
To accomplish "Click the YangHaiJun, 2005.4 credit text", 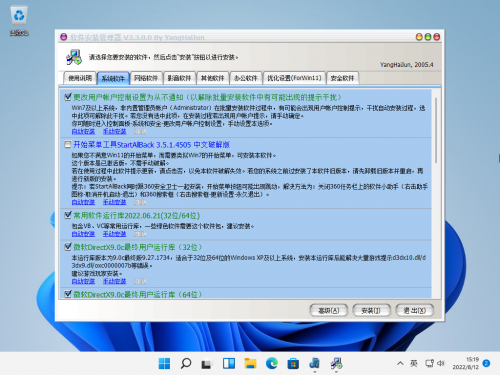I will point(407,64).
